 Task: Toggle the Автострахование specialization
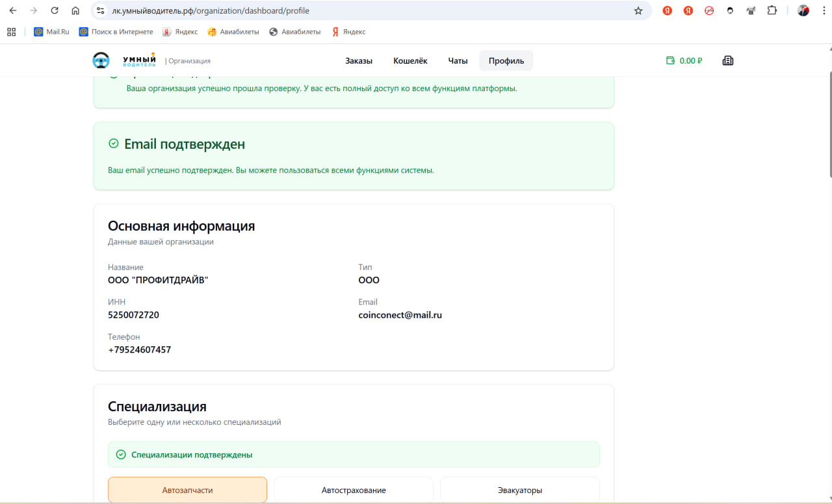(354, 490)
